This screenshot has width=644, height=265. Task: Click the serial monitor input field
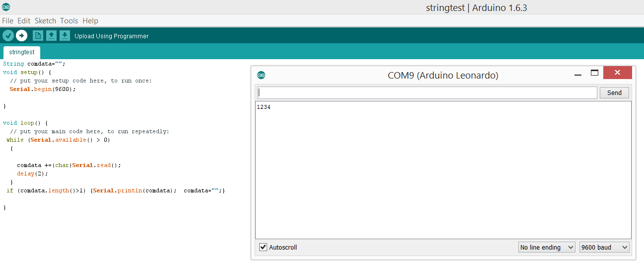coord(427,93)
